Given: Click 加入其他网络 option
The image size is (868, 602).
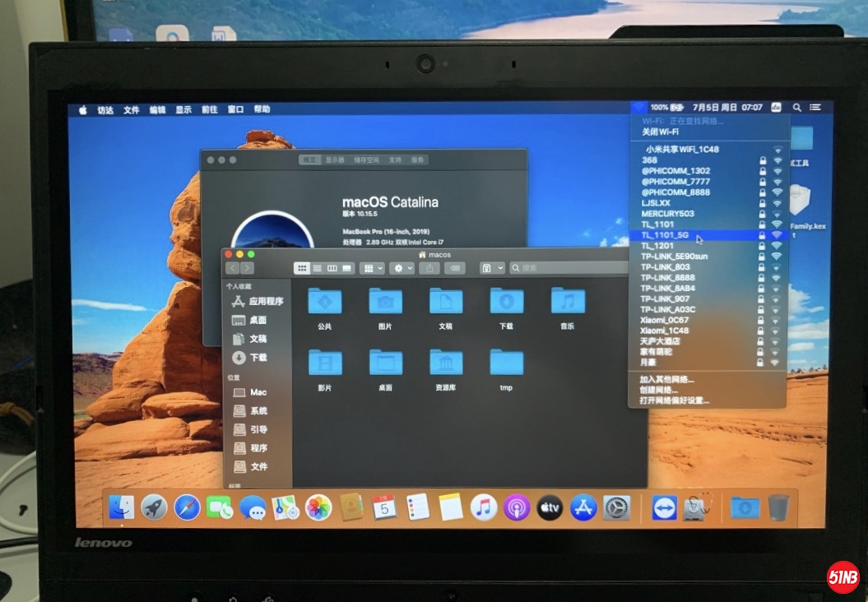Looking at the screenshot, I should coord(666,380).
